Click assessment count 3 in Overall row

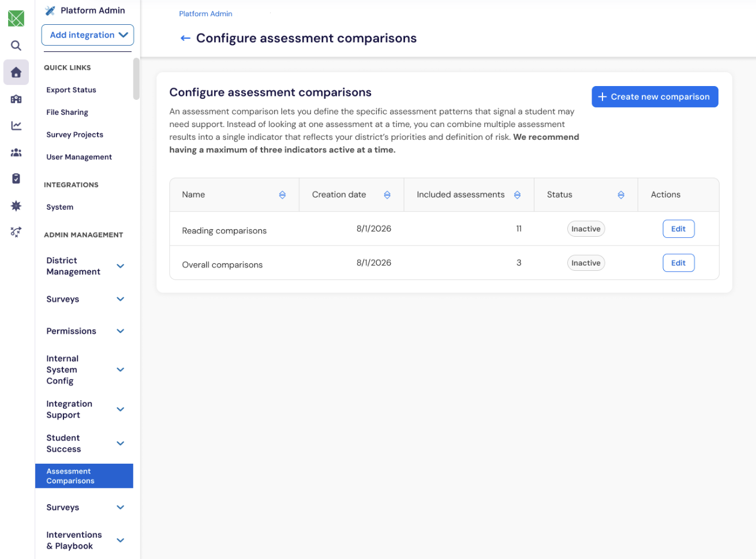pos(519,263)
